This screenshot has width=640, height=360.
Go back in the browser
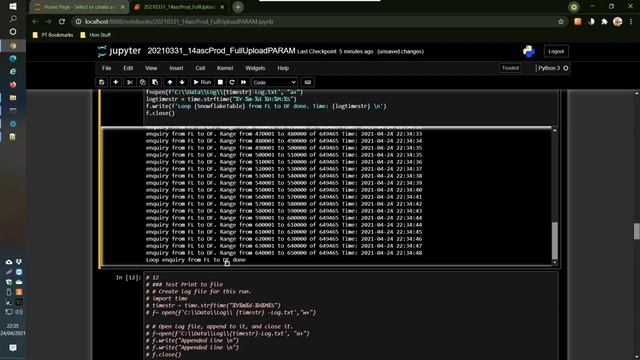(x=36, y=22)
